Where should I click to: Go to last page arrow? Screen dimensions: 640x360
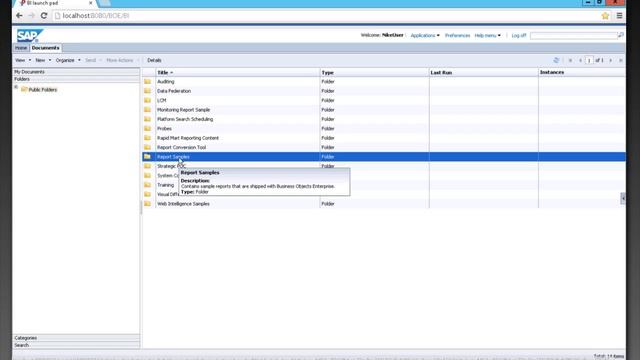[x=620, y=60]
